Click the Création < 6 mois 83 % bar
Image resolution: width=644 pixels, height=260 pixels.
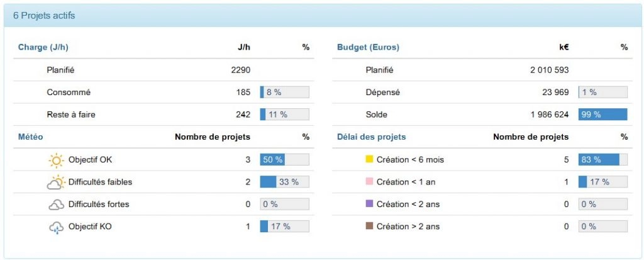click(x=603, y=160)
